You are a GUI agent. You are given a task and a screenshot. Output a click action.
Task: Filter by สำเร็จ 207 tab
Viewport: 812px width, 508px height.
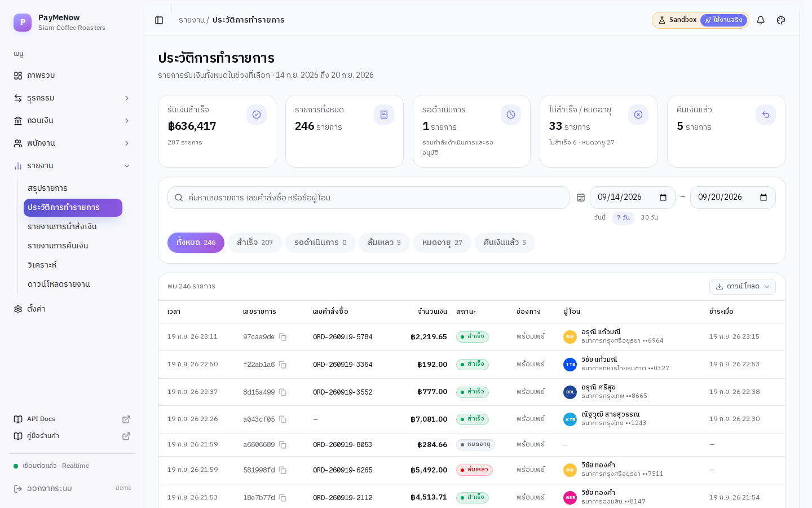pos(255,243)
